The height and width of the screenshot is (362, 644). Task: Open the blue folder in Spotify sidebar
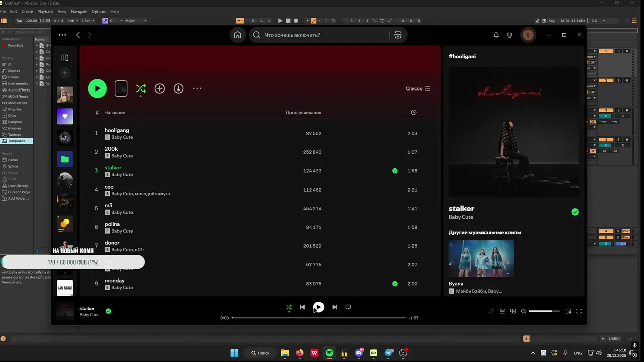tap(65, 159)
